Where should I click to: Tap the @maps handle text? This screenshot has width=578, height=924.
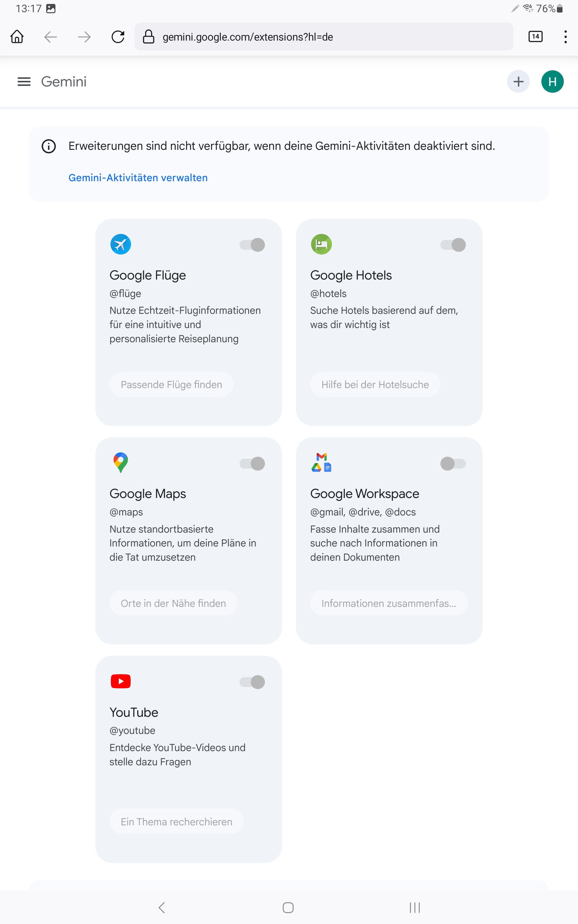(126, 512)
